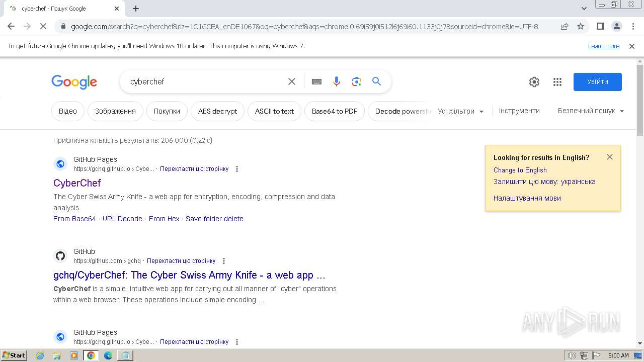
Task: Translate GitHub result via 'Перекласти цю сторінку'
Action: coord(181,261)
